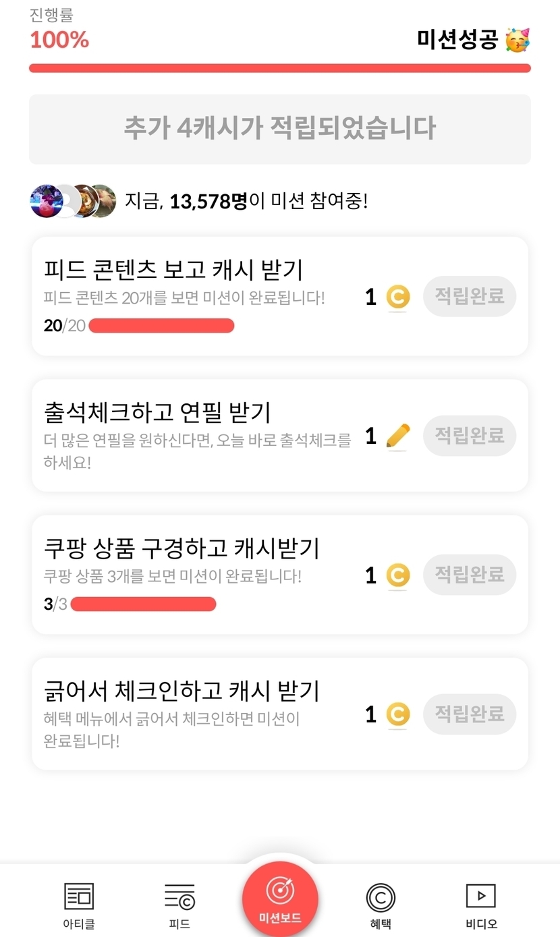The width and height of the screenshot is (560, 937).
Task: Tap gold coin icon on 피드 콘텐츠 mission
Action: [x=398, y=297]
